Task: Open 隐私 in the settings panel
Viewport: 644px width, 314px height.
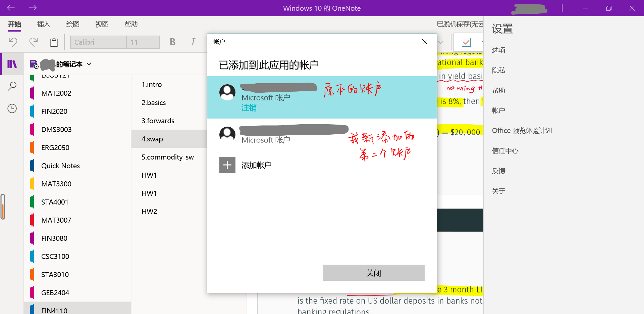Action: [x=498, y=70]
